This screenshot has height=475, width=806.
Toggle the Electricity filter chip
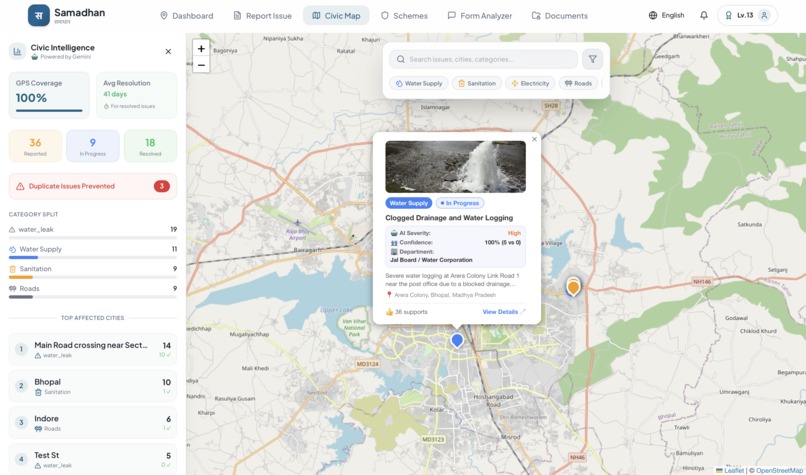click(x=530, y=83)
